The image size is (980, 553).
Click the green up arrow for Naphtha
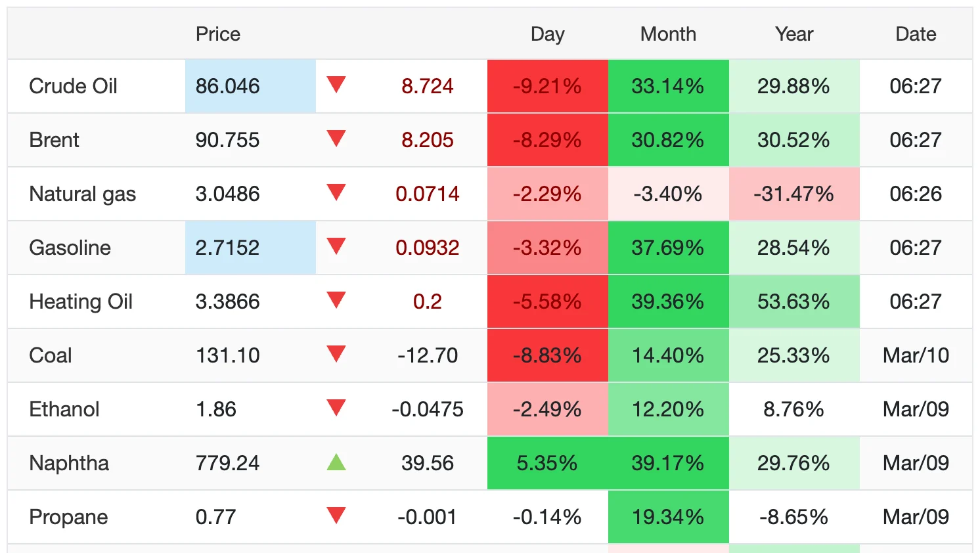[x=336, y=462]
